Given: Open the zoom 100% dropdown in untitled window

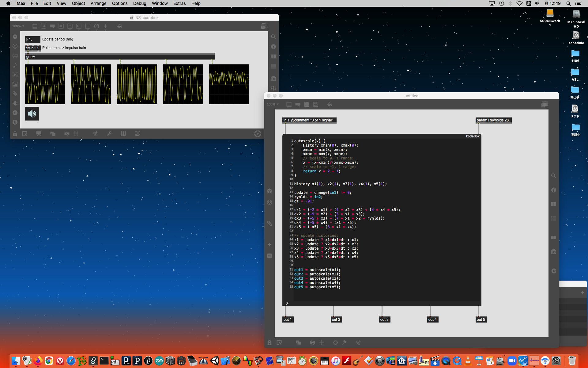Looking at the screenshot, I should tap(273, 104).
